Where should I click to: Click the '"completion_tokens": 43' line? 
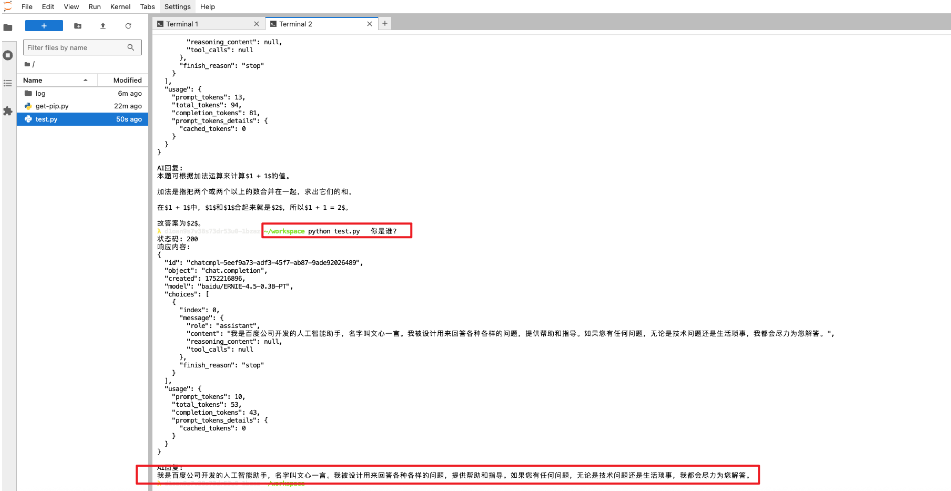[x=215, y=412]
